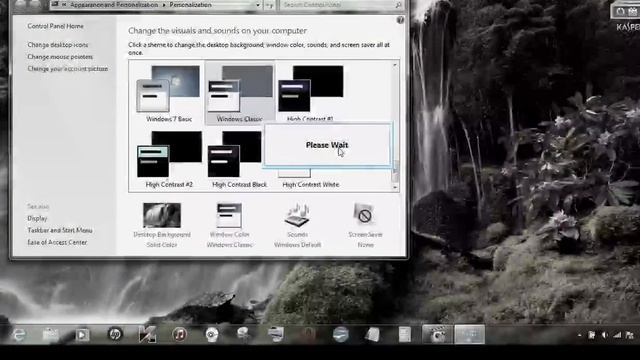640x360 pixels.
Task: Switch to the Personalization taskbar button
Action: [469, 334]
